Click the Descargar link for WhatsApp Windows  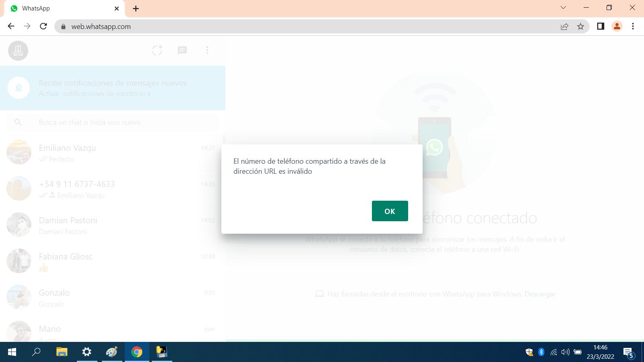click(x=540, y=294)
